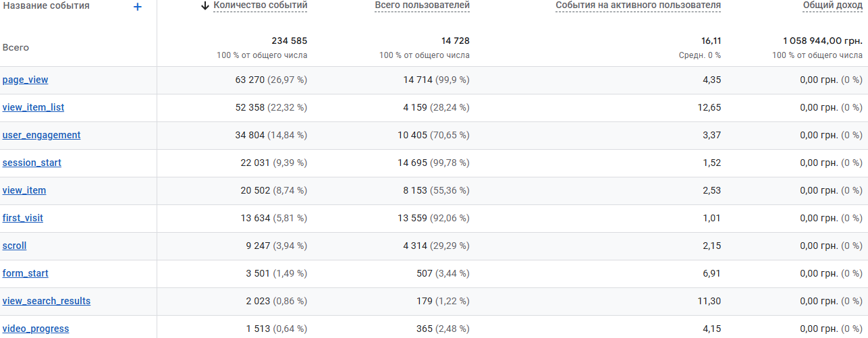Open the view_search_results event link

tap(47, 301)
